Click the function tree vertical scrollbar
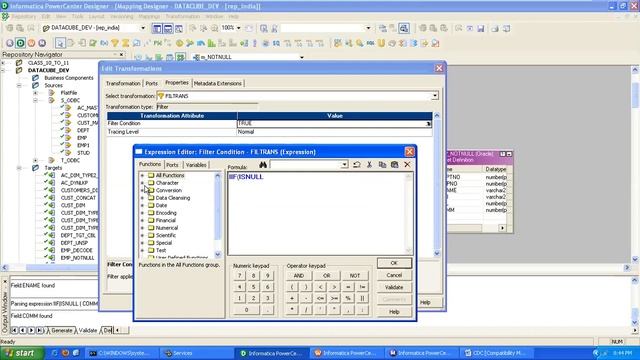Image resolution: width=640 pixels, height=360 pixels. (218, 214)
